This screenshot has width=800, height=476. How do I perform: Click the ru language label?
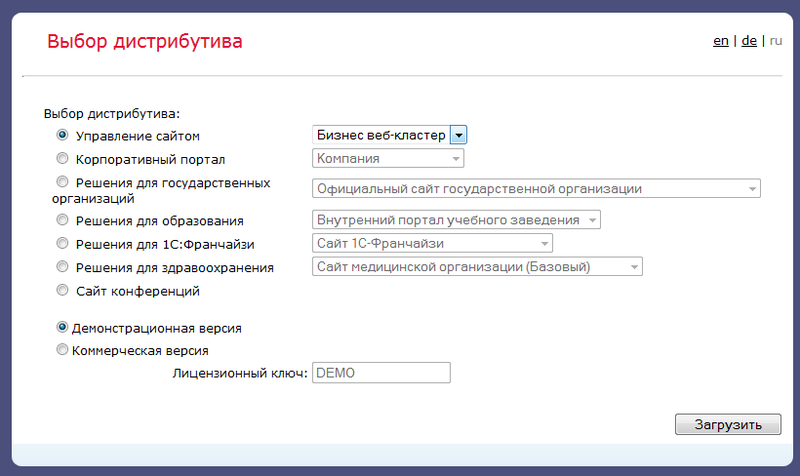(x=776, y=41)
